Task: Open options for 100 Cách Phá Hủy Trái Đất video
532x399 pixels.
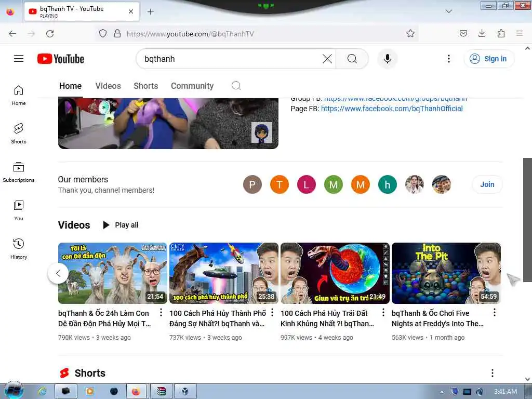Action: pos(383,312)
